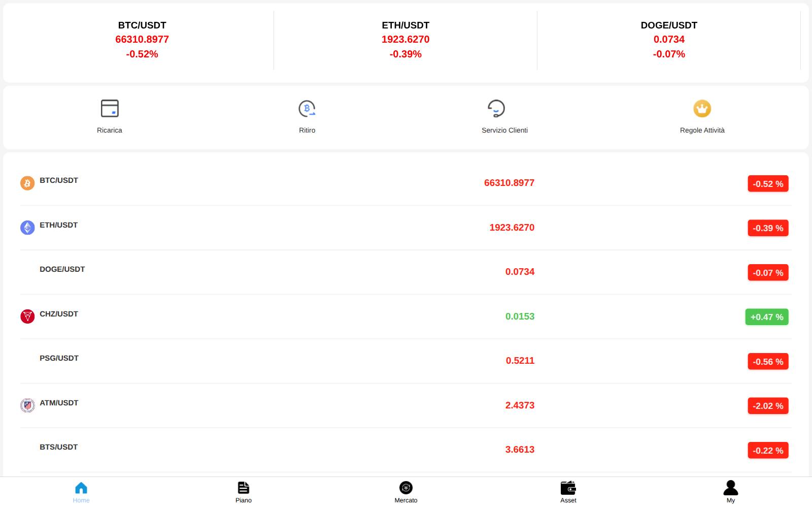Viewport: 812px width, 508px height.
Task: Click the Bitcoin coin icon in list
Action: point(27,183)
